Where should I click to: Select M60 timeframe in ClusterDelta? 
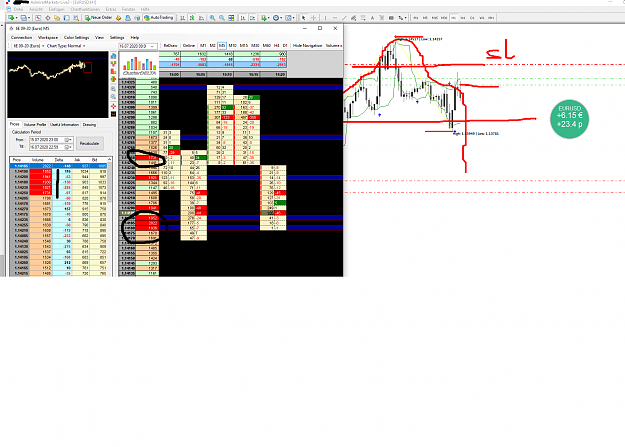[267, 46]
